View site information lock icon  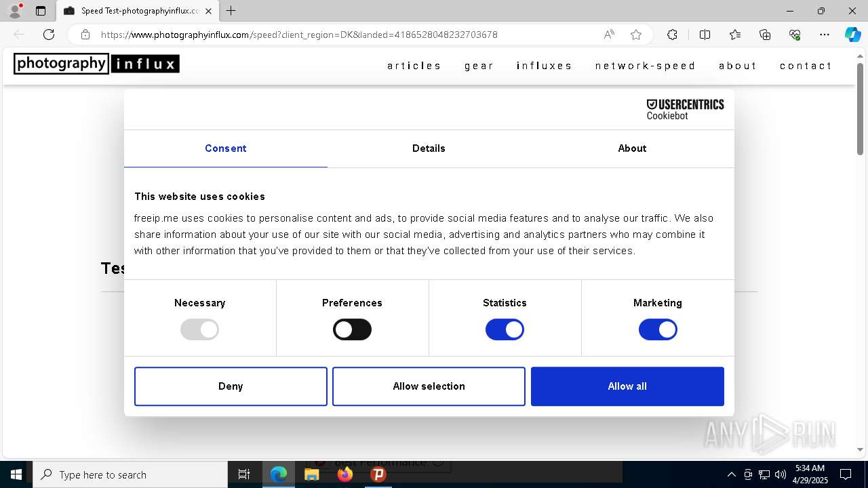click(85, 35)
